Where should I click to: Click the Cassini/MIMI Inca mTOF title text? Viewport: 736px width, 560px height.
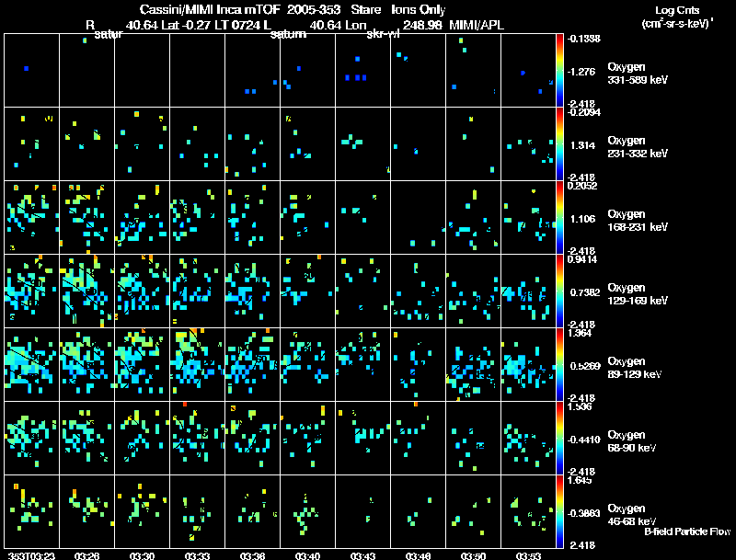[210, 9]
